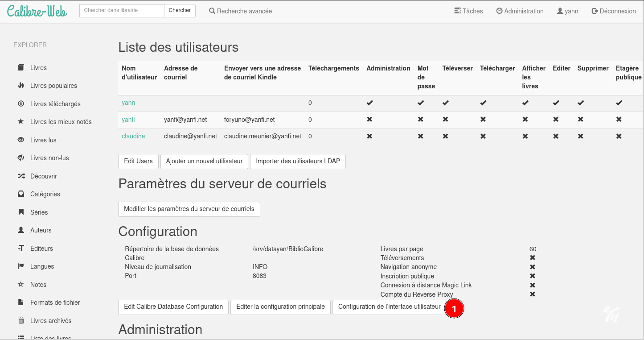Viewport: 644px width, 340px height.
Task: Select the star icon for Livres les mieux notés
Action: point(21,122)
